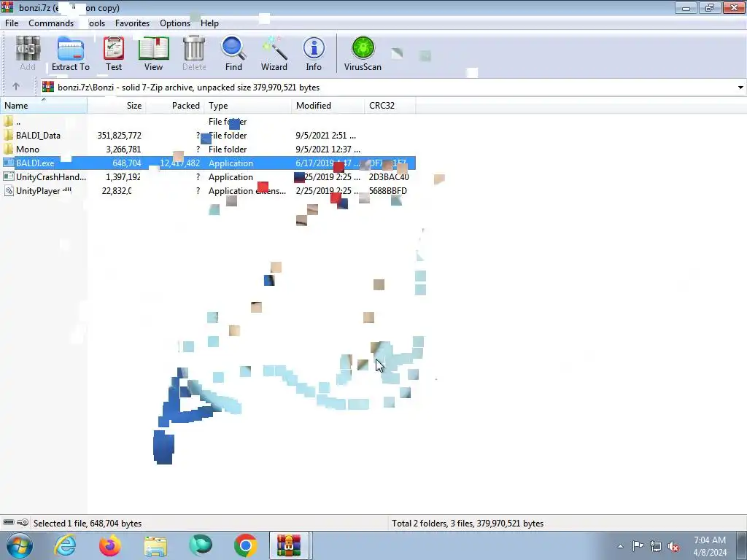Sort by the Size column header

[x=116, y=105]
